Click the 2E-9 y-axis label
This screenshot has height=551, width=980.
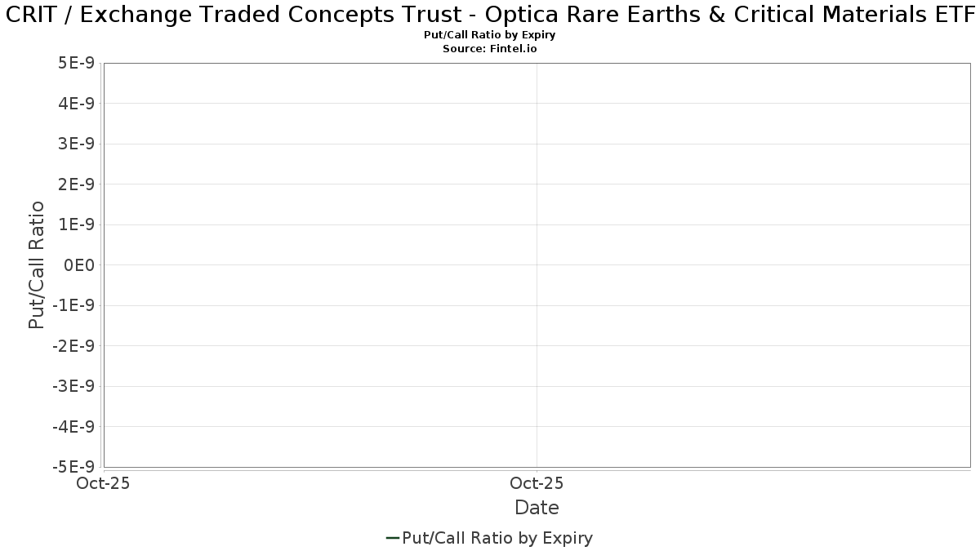(78, 184)
